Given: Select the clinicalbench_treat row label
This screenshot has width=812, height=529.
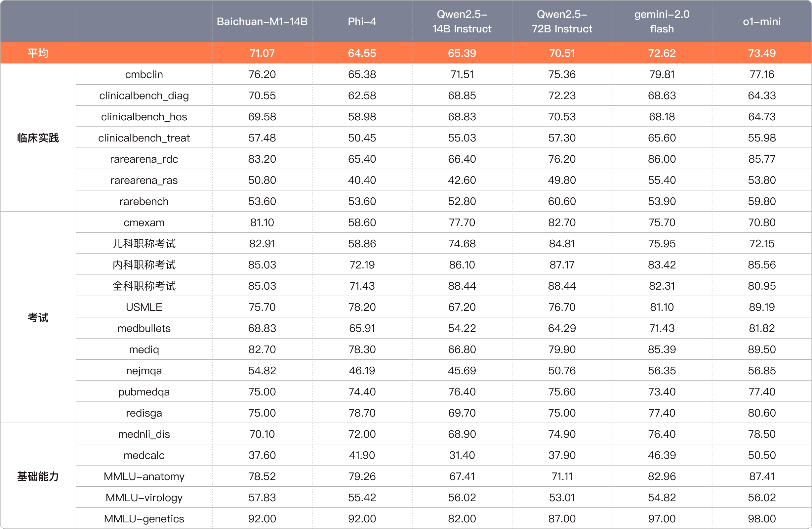Looking at the screenshot, I should (144, 138).
